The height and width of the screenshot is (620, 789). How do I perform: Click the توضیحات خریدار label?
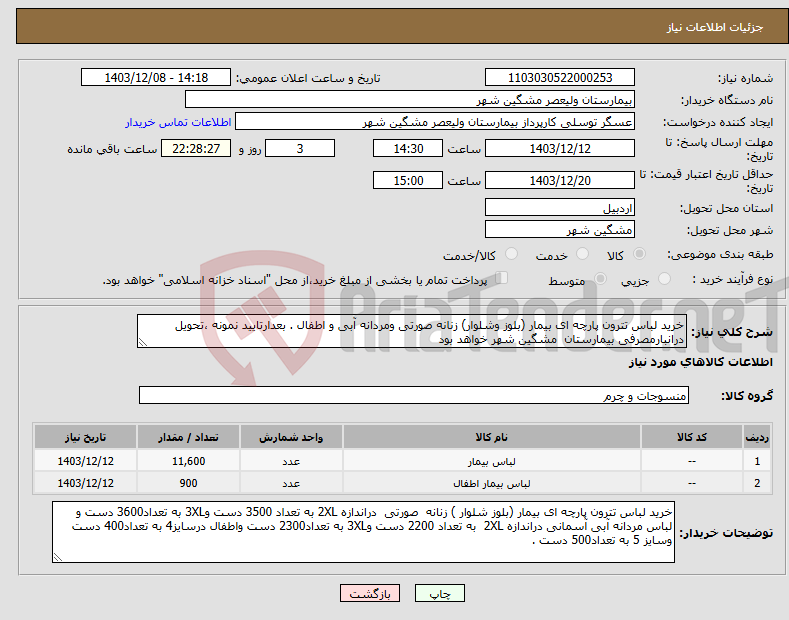point(726,533)
